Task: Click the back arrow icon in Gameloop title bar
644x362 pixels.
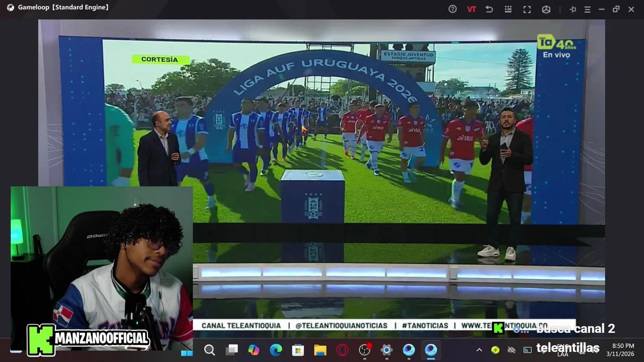Action: (489, 9)
